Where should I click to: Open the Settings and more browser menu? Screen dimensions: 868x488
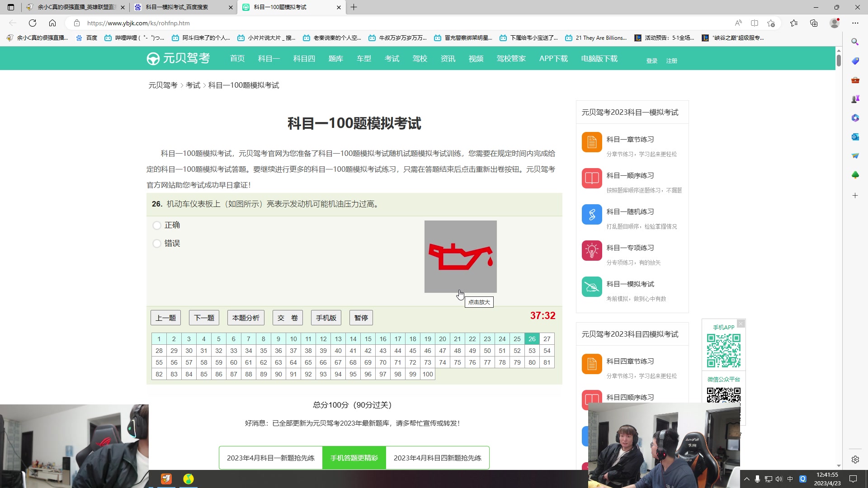(x=856, y=23)
